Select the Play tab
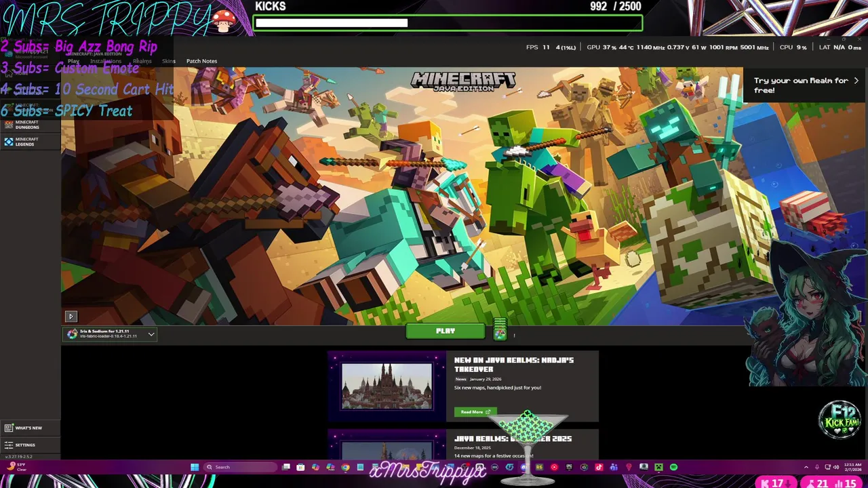 [x=73, y=61]
